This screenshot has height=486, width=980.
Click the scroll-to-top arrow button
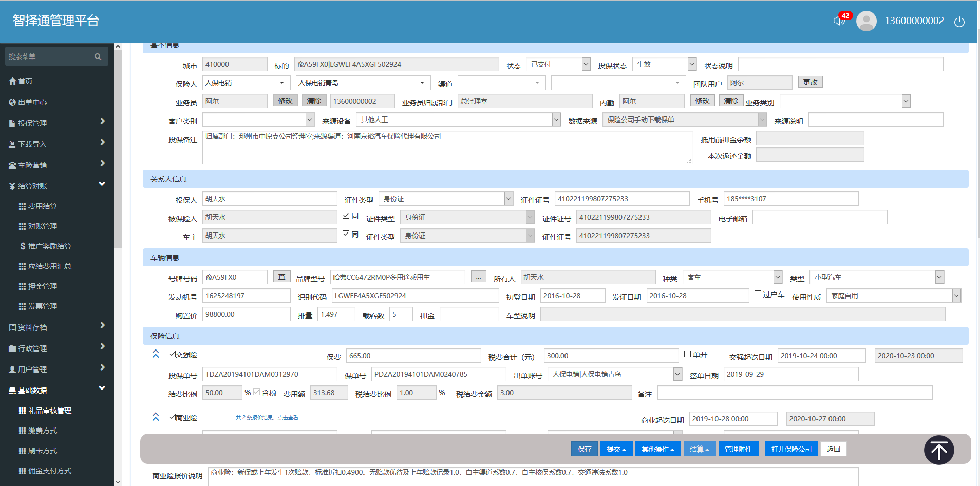coord(938,450)
